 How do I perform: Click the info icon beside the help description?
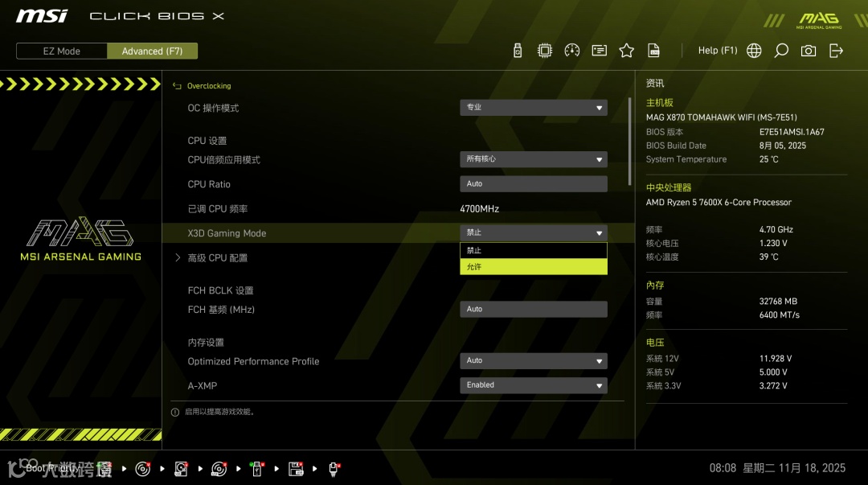point(175,412)
